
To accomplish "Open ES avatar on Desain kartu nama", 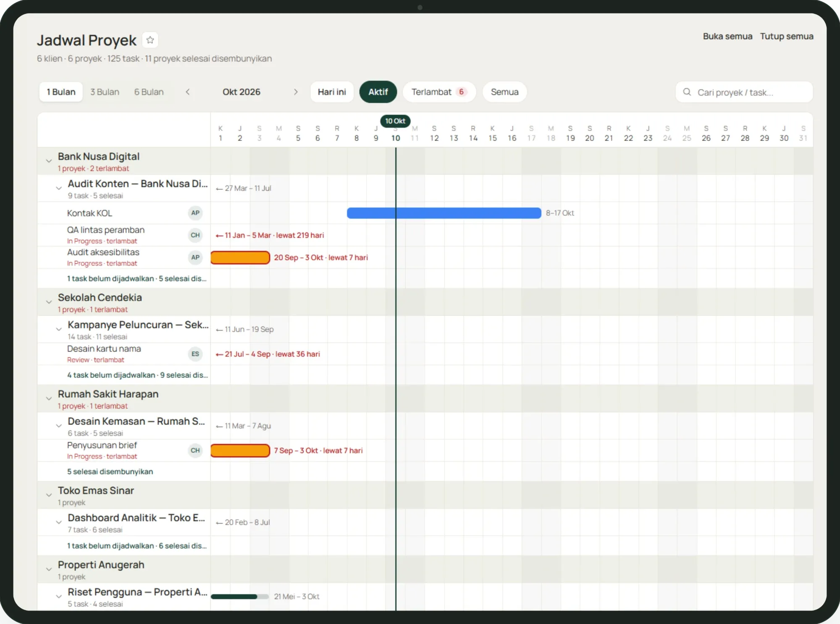I will point(195,354).
